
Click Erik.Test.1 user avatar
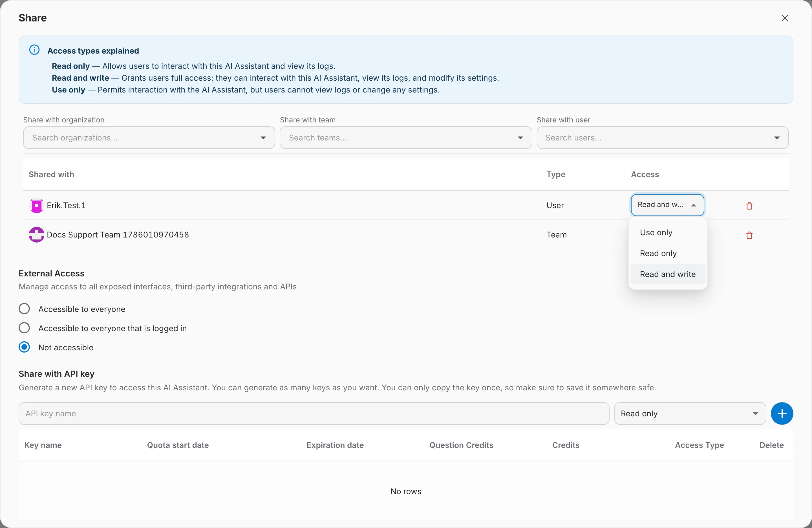(x=36, y=205)
